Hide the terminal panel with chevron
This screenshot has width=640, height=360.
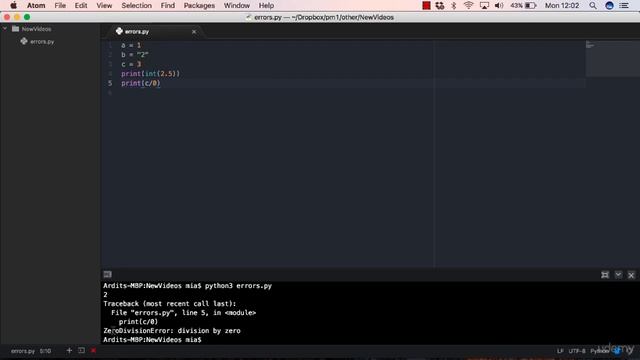618,275
